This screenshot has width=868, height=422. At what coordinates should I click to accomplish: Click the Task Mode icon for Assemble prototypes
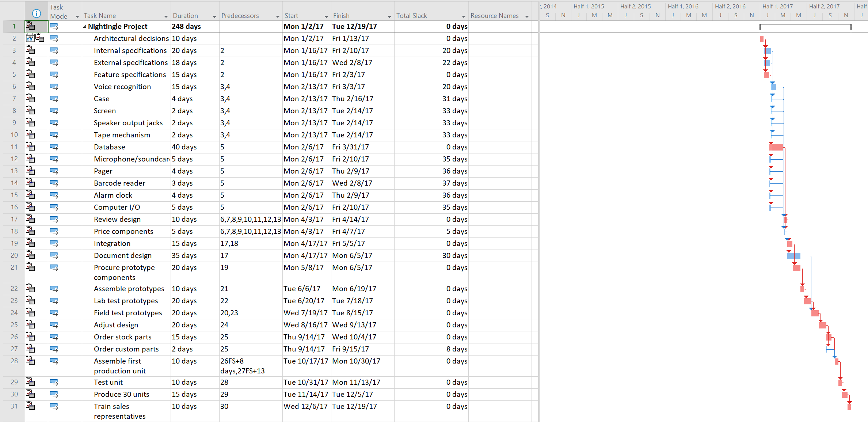click(x=54, y=288)
